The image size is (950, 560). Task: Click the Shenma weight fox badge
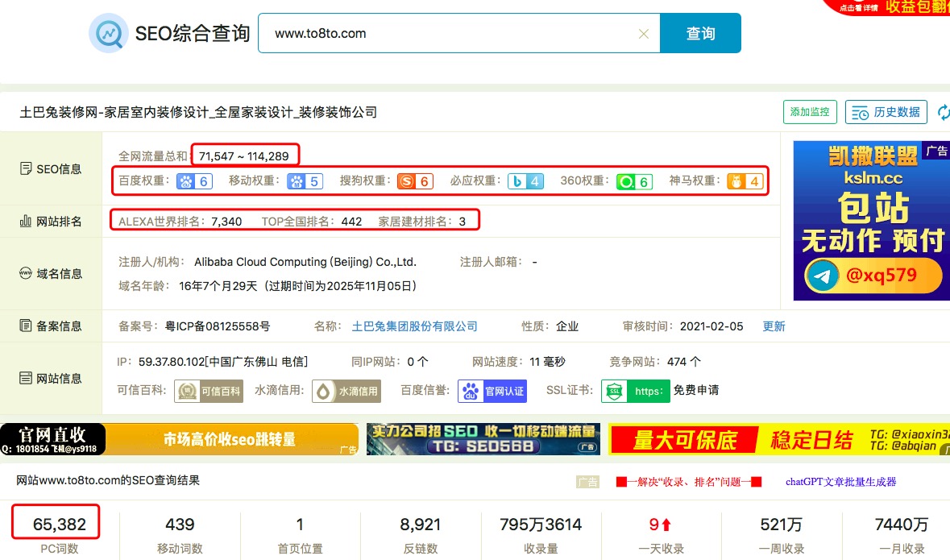[x=745, y=181]
